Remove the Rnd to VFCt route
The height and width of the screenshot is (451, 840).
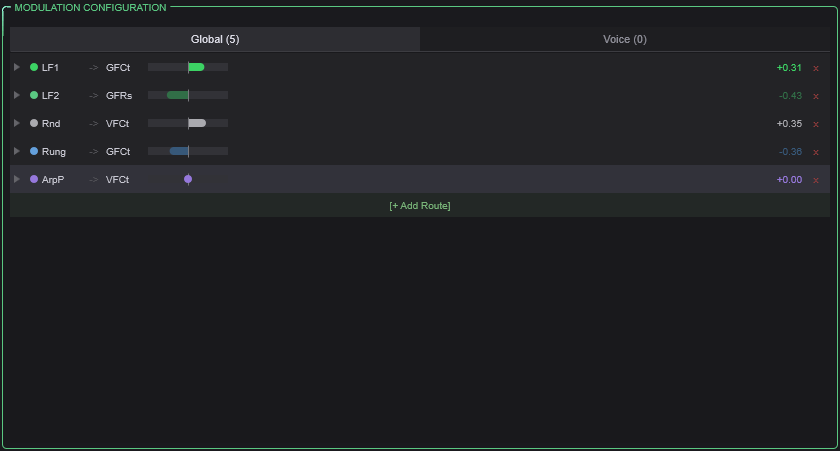(816, 124)
